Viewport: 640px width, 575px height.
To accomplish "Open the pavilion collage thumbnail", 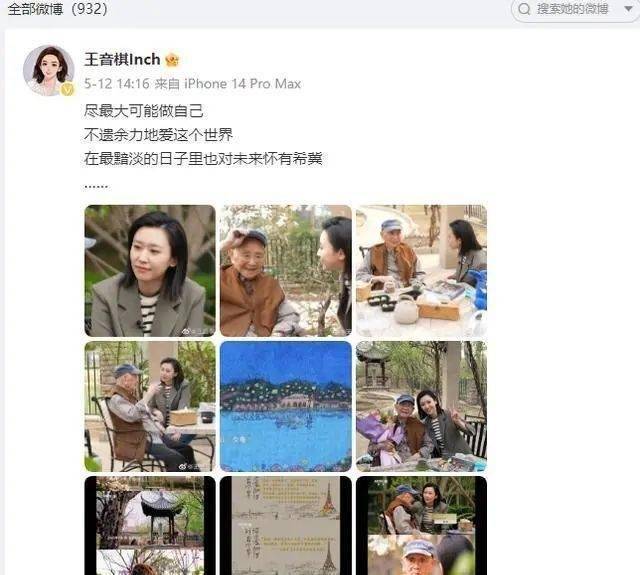I will [150, 526].
